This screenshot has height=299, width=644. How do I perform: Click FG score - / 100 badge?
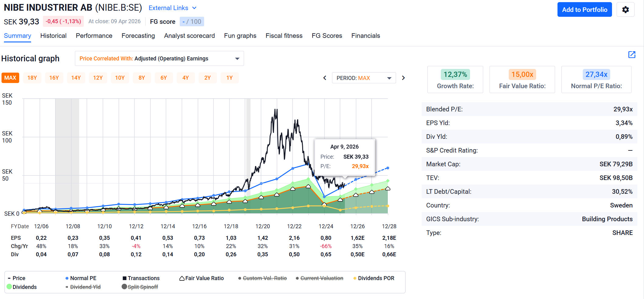[192, 22]
